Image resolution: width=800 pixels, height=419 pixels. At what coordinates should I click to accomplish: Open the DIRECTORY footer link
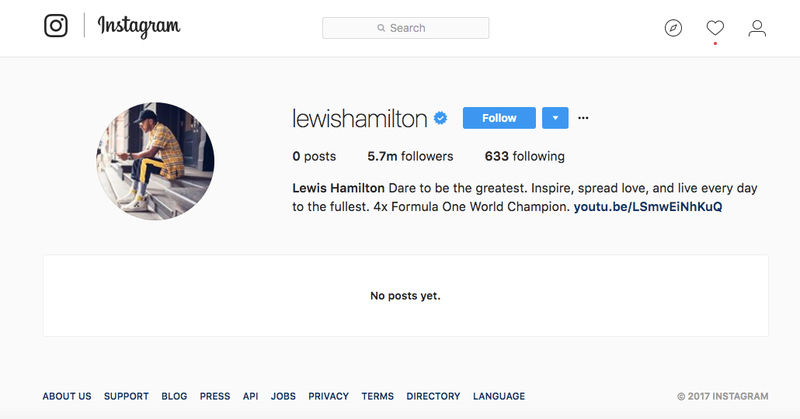433,396
